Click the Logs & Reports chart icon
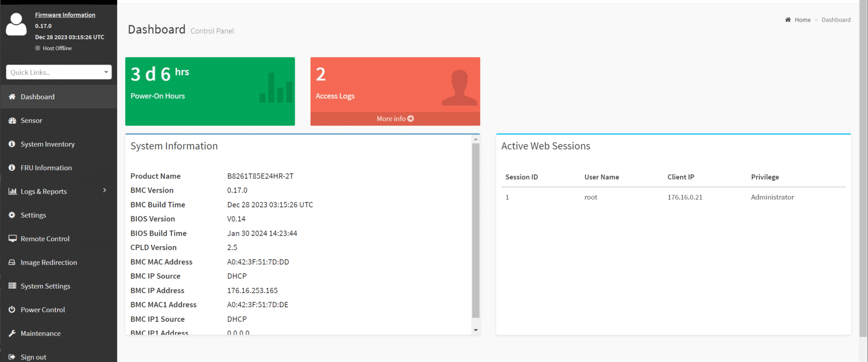Screen dimensions: 868x362 pyautogui.click(x=12, y=191)
